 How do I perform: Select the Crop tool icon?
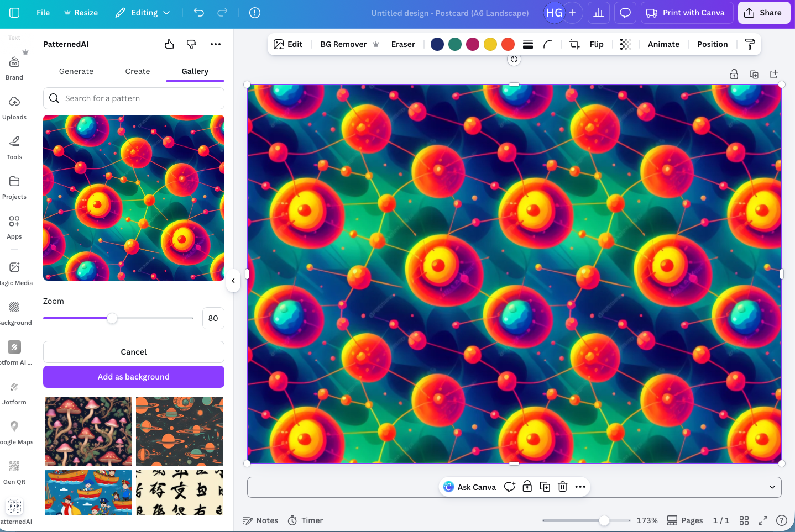[x=573, y=44]
